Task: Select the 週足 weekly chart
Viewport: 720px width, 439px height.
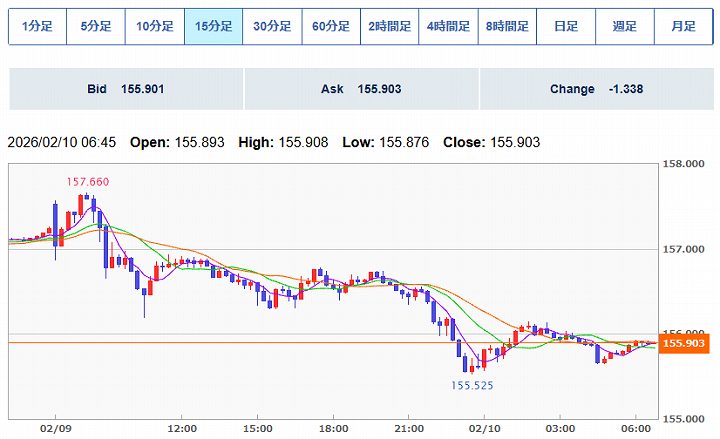Action: (x=624, y=27)
